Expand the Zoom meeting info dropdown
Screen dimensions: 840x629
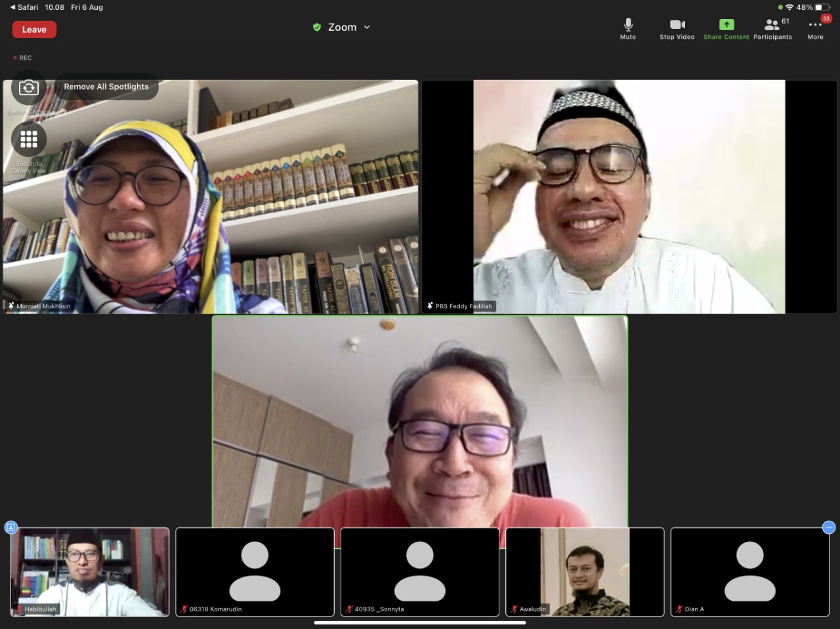tap(367, 28)
